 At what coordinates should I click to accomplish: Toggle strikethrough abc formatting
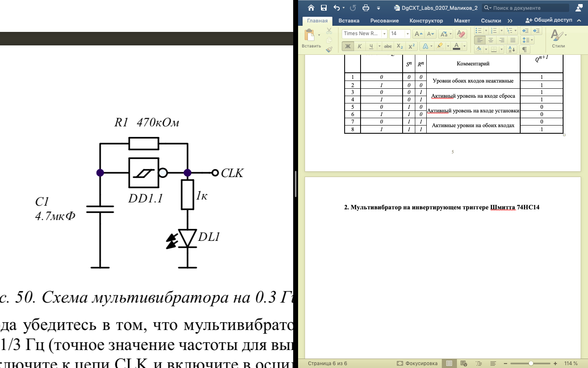click(x=388, y=46)
